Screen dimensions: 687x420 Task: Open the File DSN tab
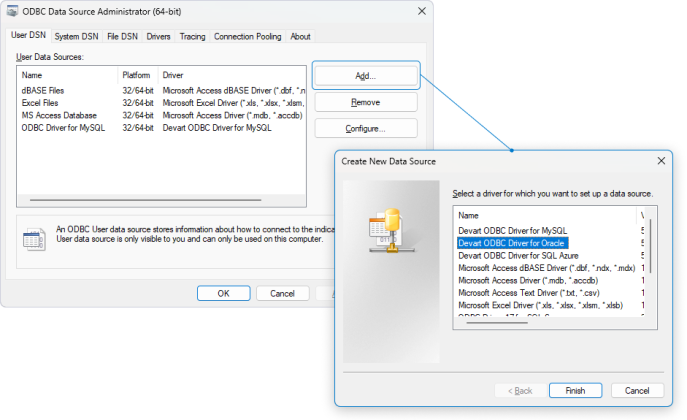pos(123,37)
